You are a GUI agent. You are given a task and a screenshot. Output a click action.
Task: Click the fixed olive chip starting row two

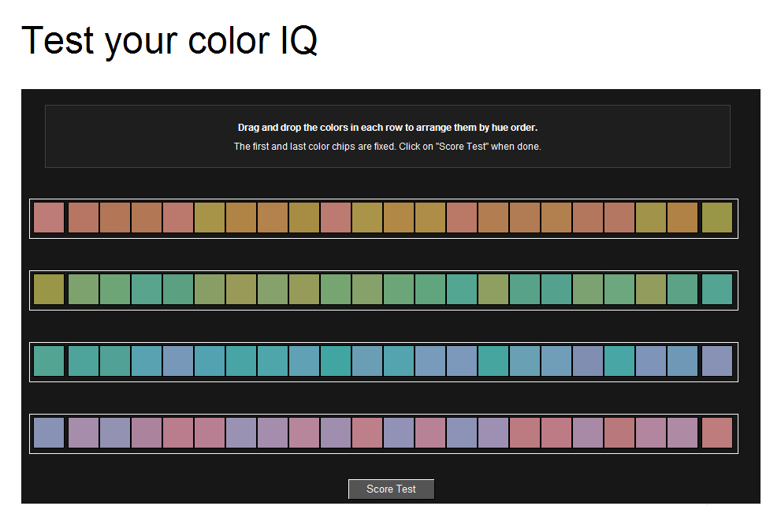point(49,289)
